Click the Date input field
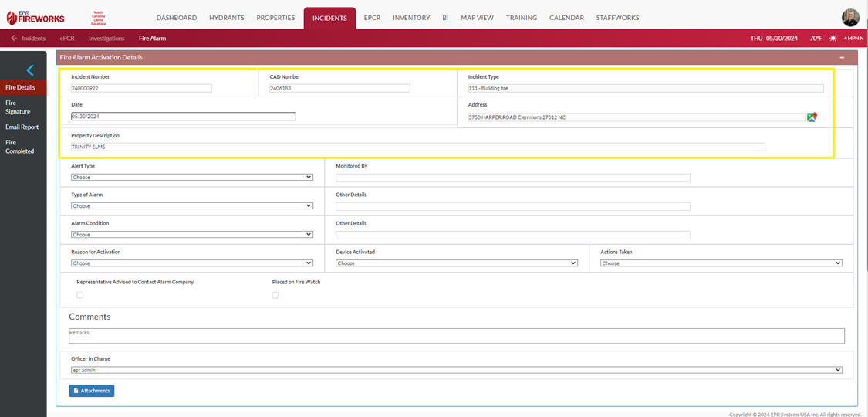This screenshot has height=417, width=868. pyautogui.click(x=183, y=117)
